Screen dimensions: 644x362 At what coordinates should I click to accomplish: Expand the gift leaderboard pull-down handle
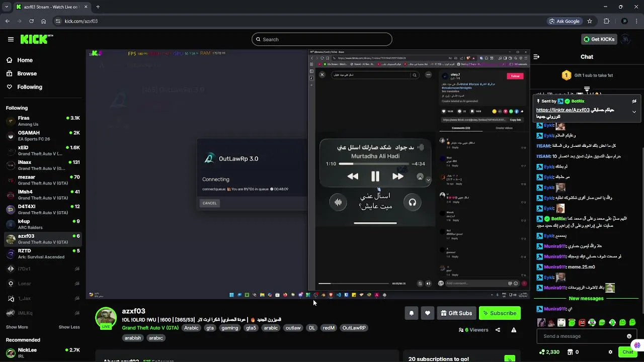coord(587,89)
